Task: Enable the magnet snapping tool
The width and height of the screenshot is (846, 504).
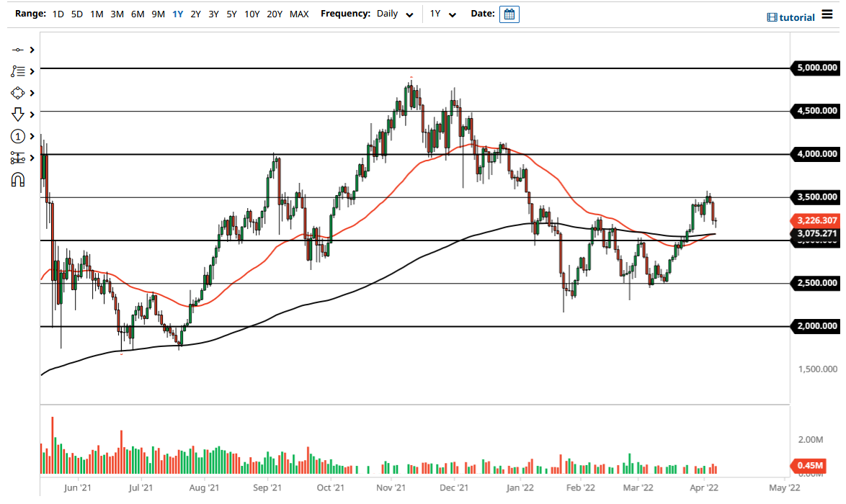Action: (x=18, y=179)
